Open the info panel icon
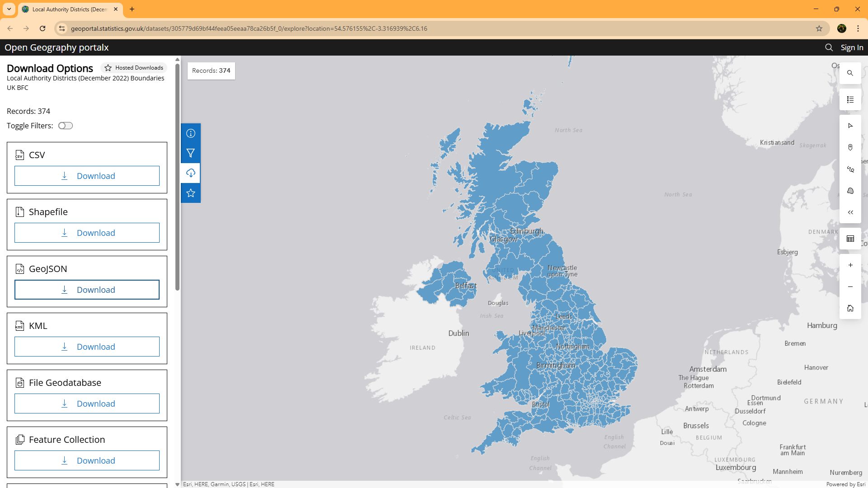868x488 pixels. click(x=191, y=133)
